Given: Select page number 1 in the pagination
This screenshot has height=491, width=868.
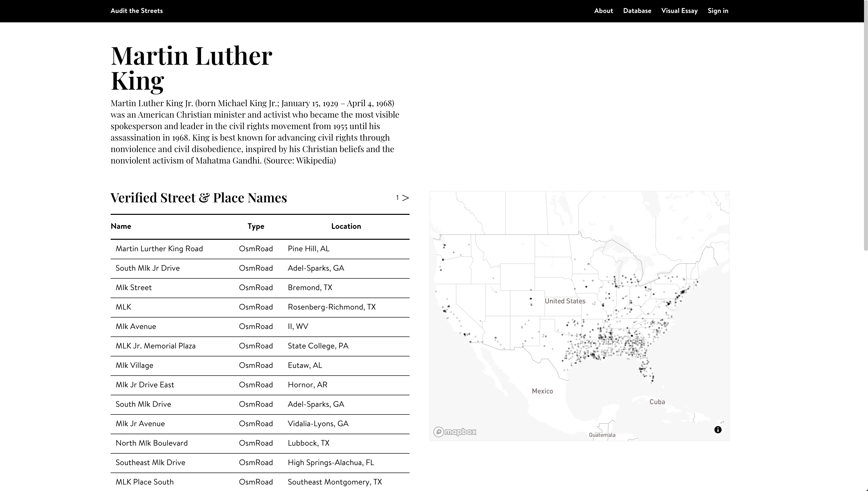Looking at the screenshot, I should point(397,198).
